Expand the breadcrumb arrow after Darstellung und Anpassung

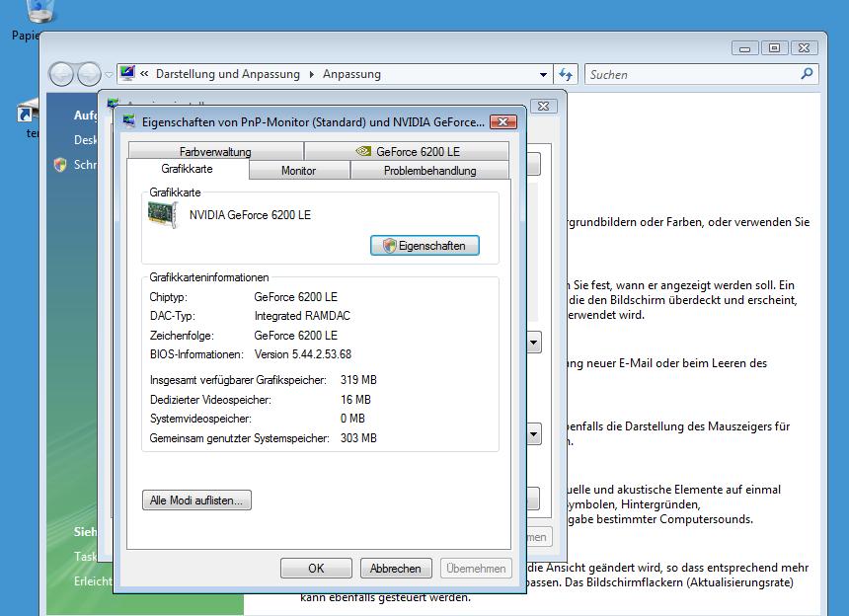(x=311, y=75)
